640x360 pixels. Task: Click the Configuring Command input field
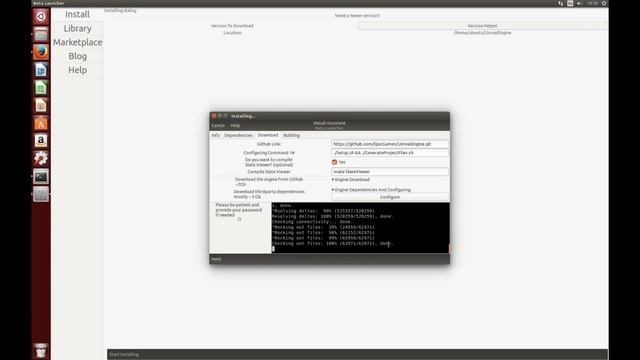click(x=390, y=153)
